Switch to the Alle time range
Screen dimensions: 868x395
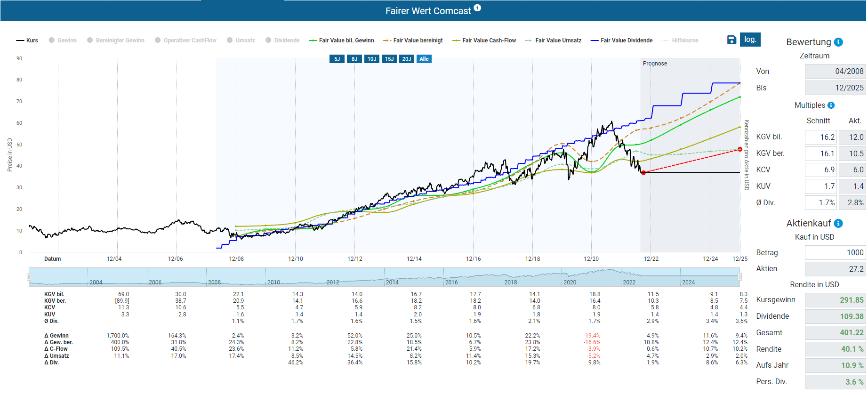pos(424,59)
